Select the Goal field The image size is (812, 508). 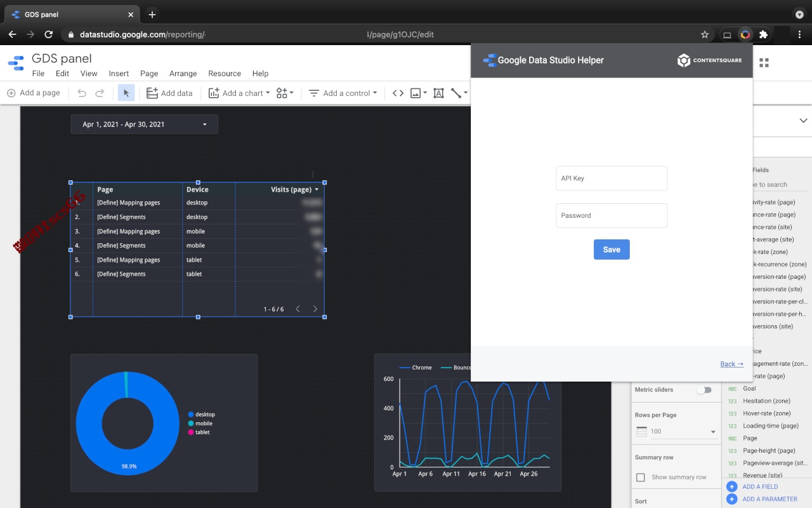coord(749,389)
